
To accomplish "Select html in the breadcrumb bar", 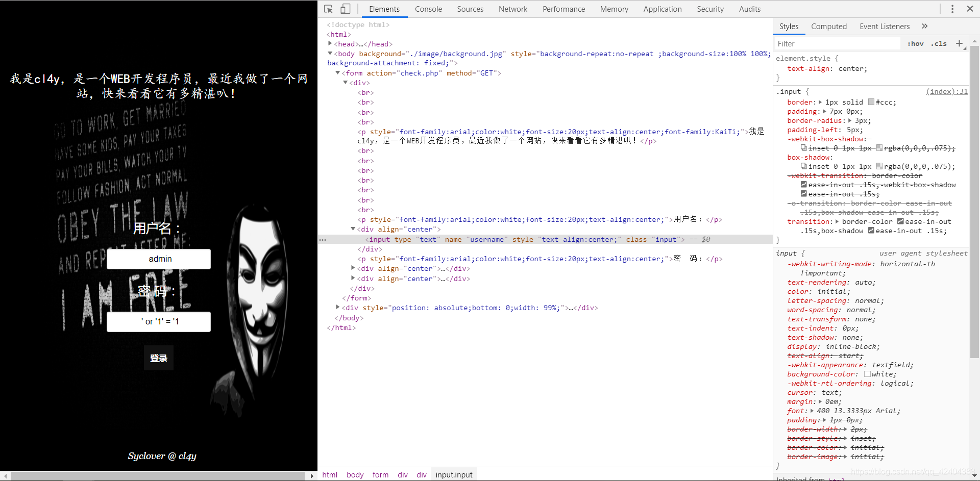I will [x=330, y=474].
